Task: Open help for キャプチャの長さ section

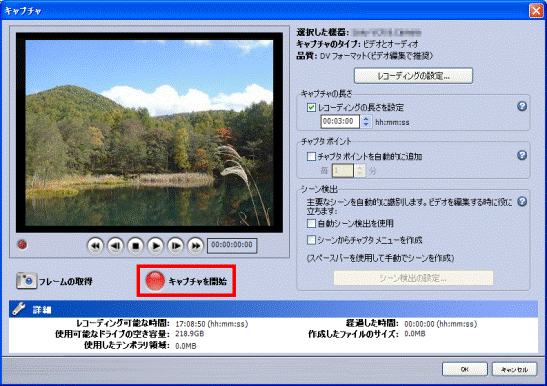Action: click(522, 106)
